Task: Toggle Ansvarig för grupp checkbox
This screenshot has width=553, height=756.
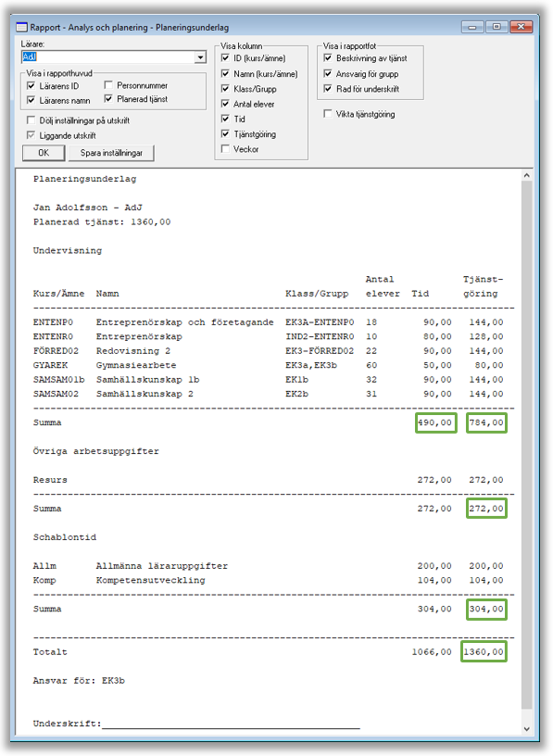Action: click(328, 73)
